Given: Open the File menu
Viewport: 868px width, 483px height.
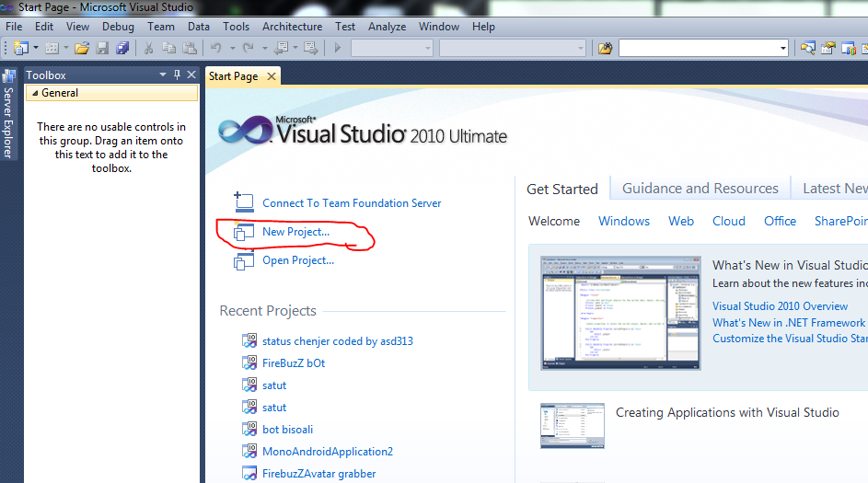Looking at the screenshot, I should pyautogui.click(x=14, y=27).
